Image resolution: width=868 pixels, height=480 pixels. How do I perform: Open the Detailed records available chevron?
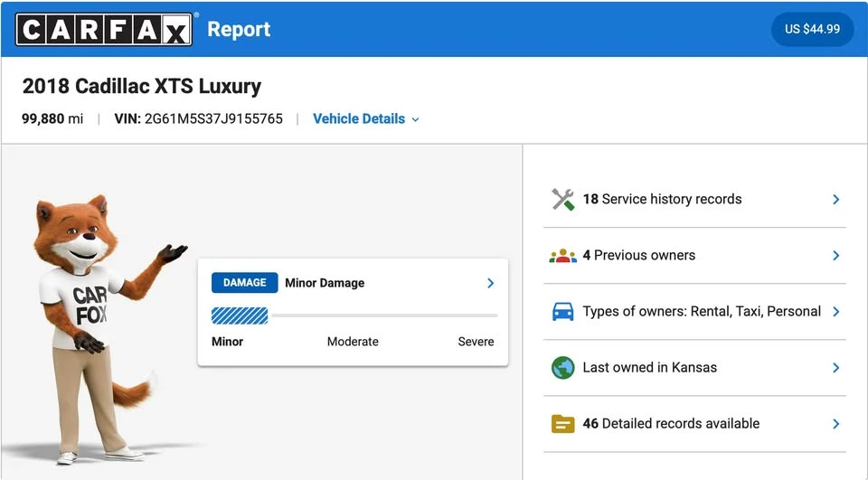click(x=835, y=424)
